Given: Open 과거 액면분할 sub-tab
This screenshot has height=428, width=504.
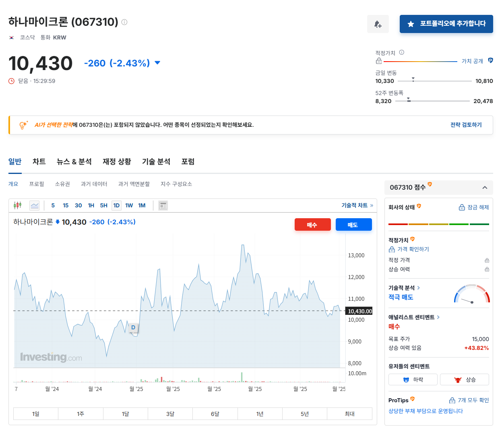Looking at the screenshot, I should click(134, 184).
